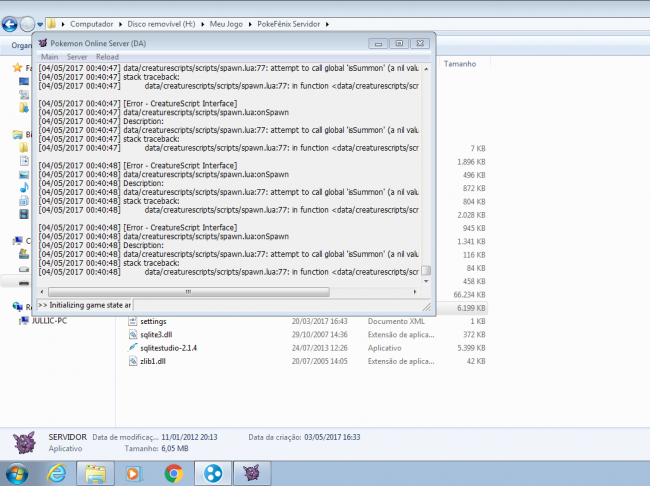
Task: Open the media player taskbar icon
Action: point(133,474)
